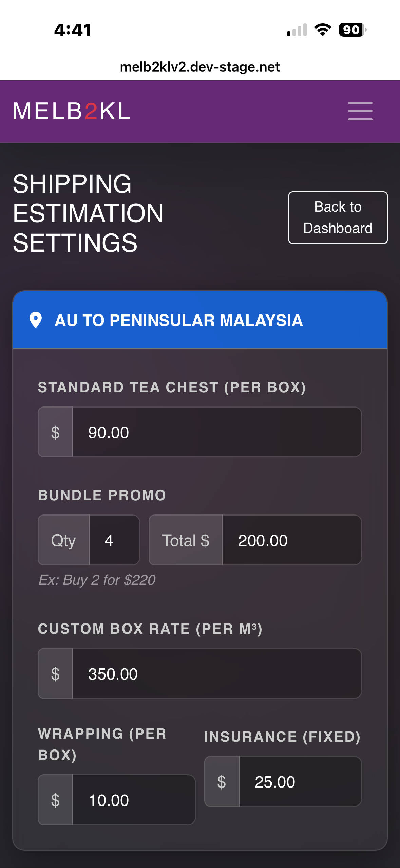This screenshot has height=868, width=400.
Task: Tap the Qty label in Bundle Promo
Action: (63, 540)
